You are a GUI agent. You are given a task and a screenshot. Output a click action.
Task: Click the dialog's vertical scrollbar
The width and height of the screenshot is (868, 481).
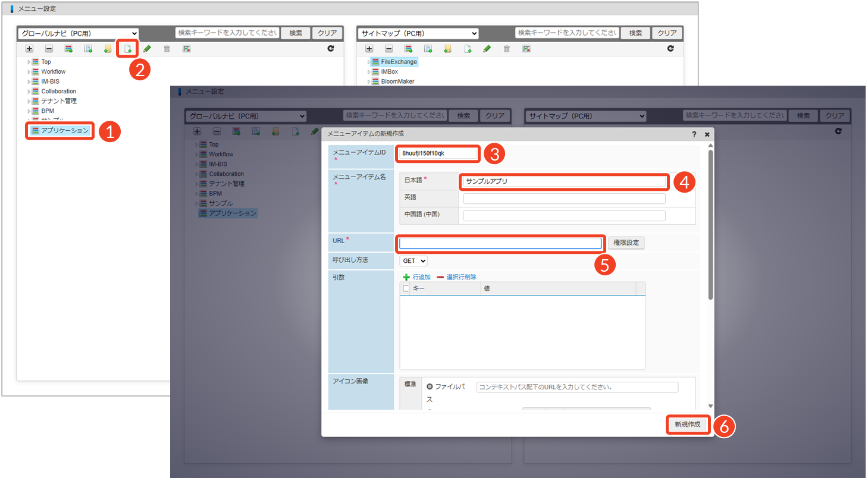tap(709, 226)
